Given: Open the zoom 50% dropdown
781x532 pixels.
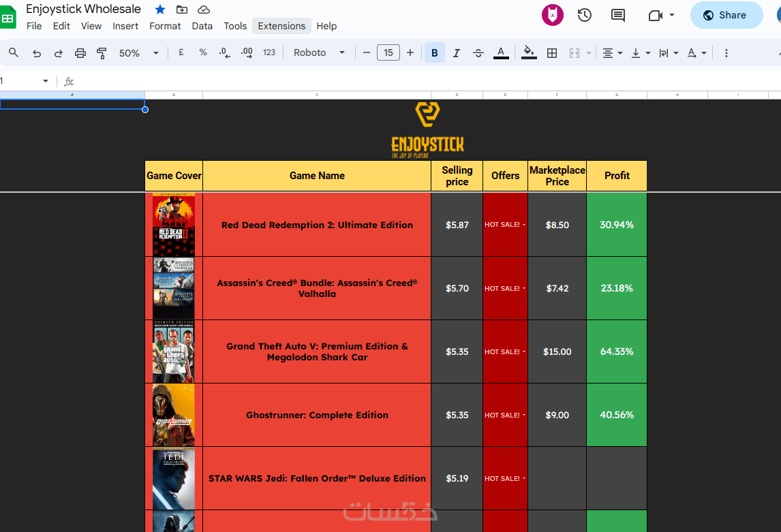Looking at the screenshot, I should (138, 52).
